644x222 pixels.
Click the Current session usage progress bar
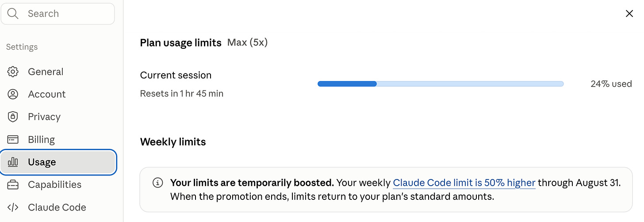point(441,84)
